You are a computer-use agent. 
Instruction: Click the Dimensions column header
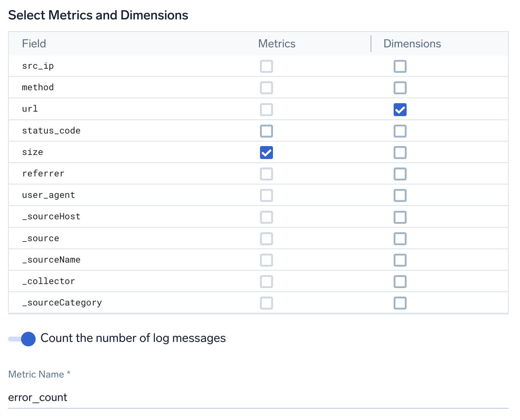[412, 44]
